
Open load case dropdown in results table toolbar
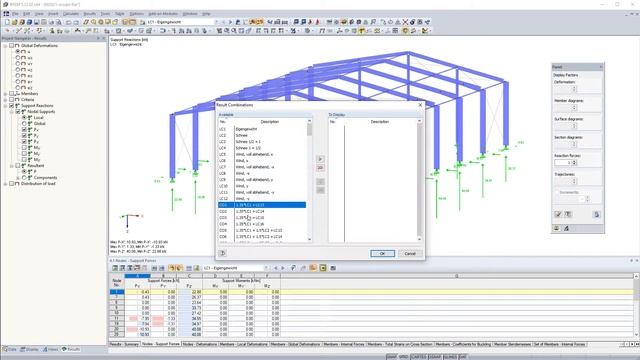(266, 268)
